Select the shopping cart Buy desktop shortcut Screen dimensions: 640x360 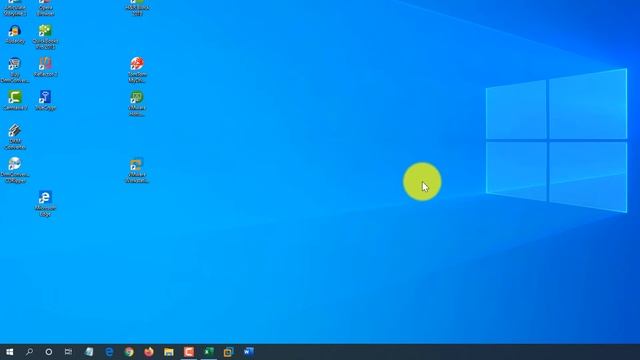(x=15, y=70)
